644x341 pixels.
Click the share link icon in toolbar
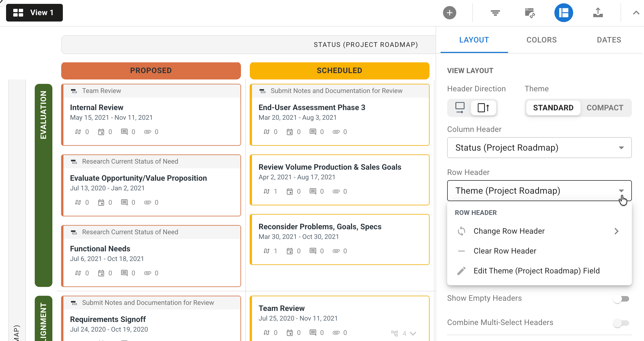[x=530, y=12]
